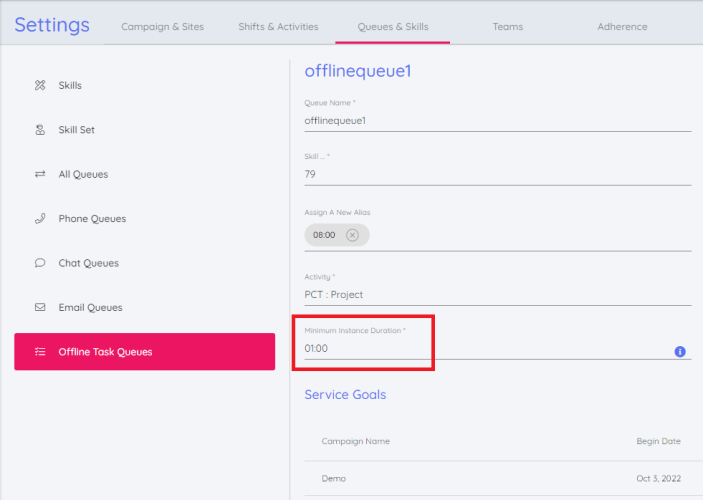Edit the Queue Name input field
The width and height of the screenshot is (703, 500).
(497, 121)
